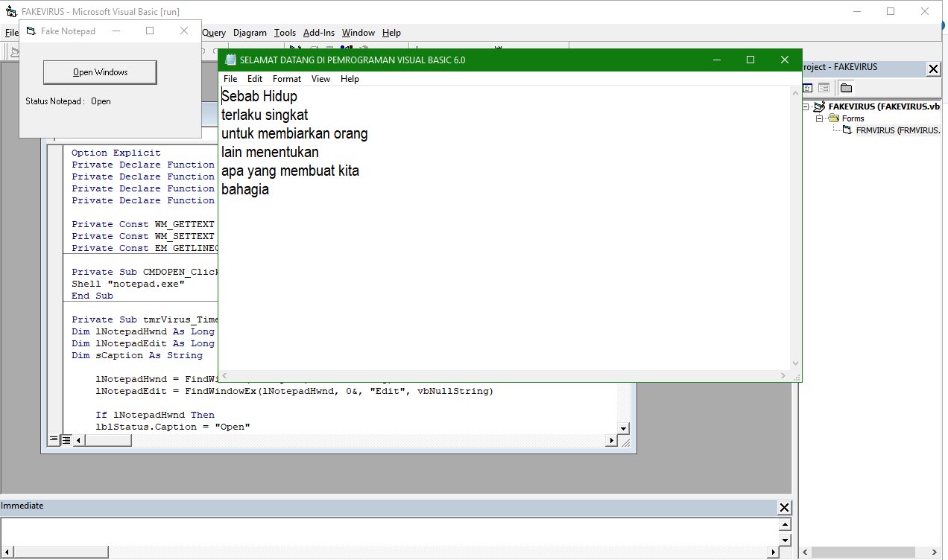
Task: Click 'Dim sCaption As String' code line
Action: 137,355
